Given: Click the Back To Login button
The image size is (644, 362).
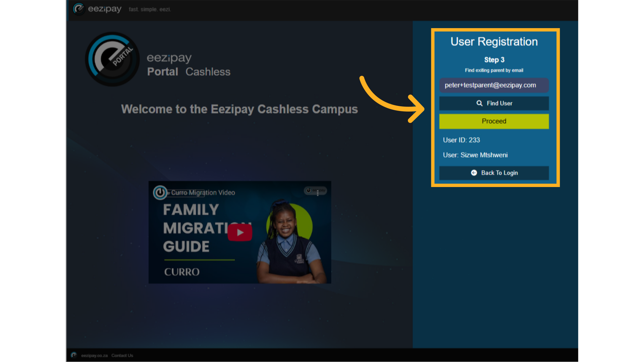Looking at the screenshot, I should tap(494, 173).
